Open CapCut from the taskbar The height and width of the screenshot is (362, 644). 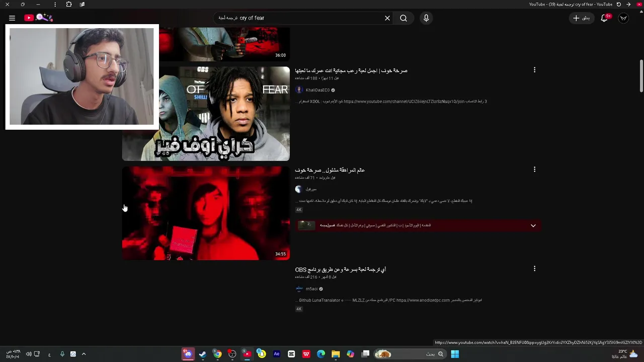click(291, 354)
